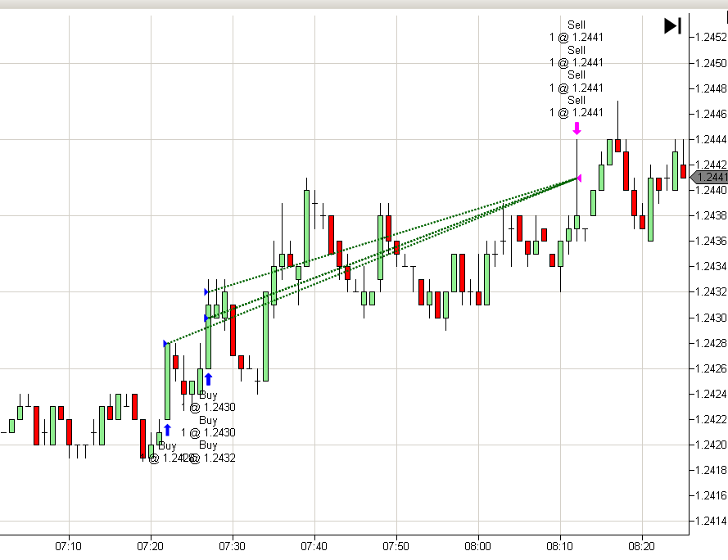Select the lowest 'Sell 1 @ 1.2441' label above the magenta arrow

tap(577, 106)
